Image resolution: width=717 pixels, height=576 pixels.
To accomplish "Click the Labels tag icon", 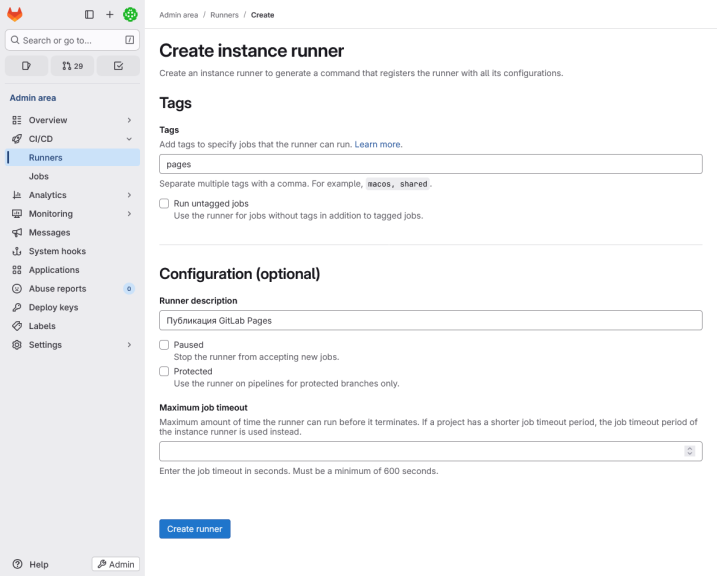I will click(x=17, y=326).
